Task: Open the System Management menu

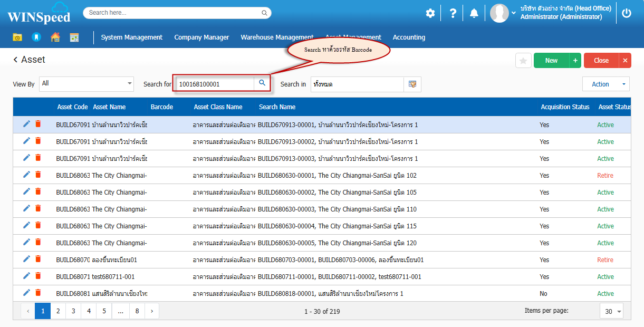Action: click(x=132, y=37)
